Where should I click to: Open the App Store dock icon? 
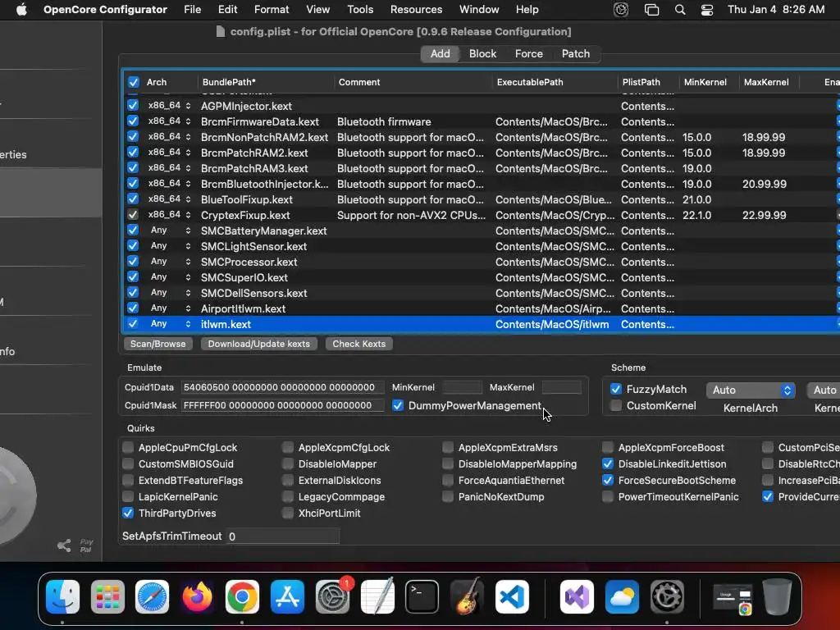tap(287, 596)
